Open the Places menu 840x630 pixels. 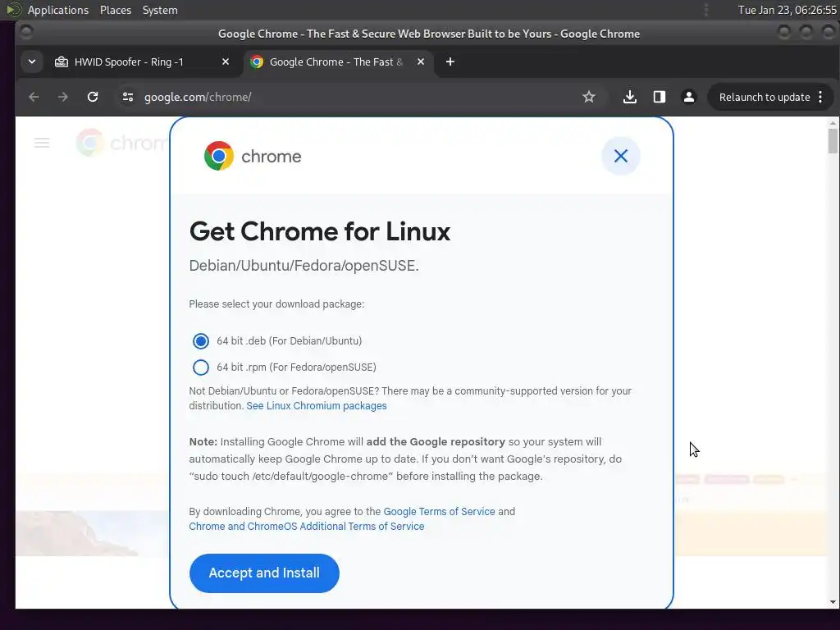[x=116, y=10]
